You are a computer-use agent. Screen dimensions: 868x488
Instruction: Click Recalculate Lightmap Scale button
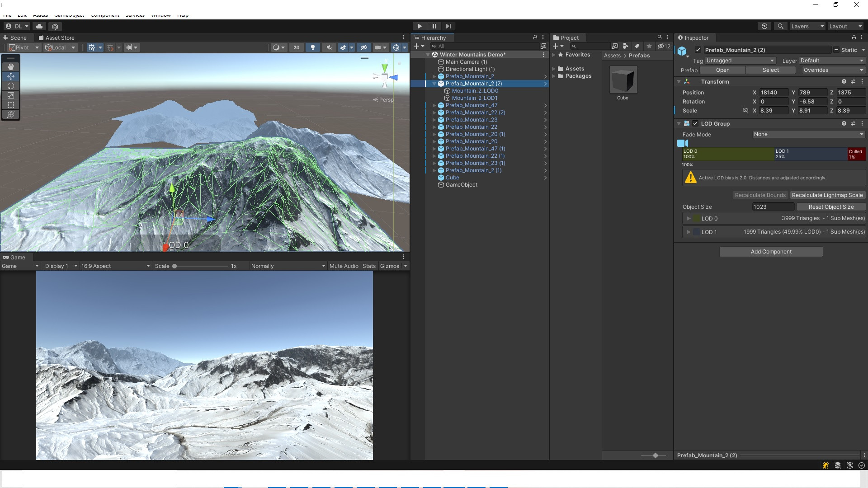click(827, 195)
